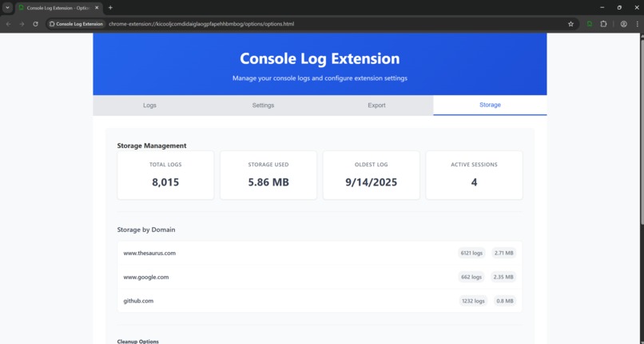Reload the options page
Viewport: 644px width, 344px height.
pos(35,24)
